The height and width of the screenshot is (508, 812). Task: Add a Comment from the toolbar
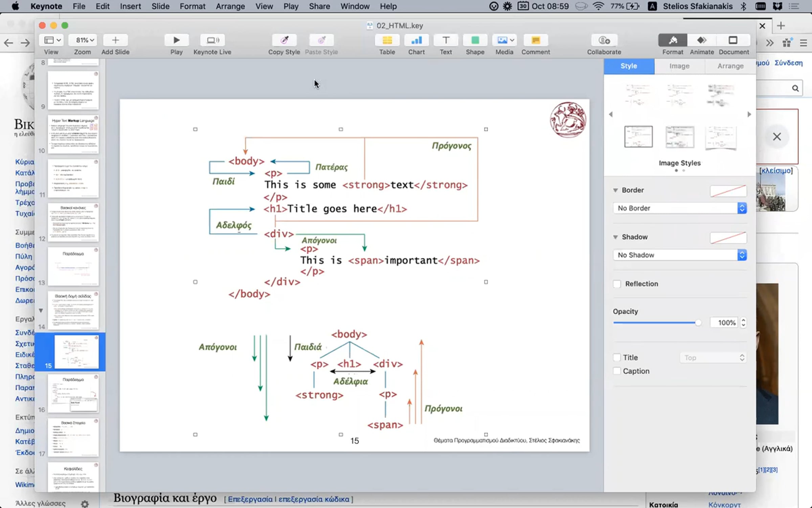536,40
